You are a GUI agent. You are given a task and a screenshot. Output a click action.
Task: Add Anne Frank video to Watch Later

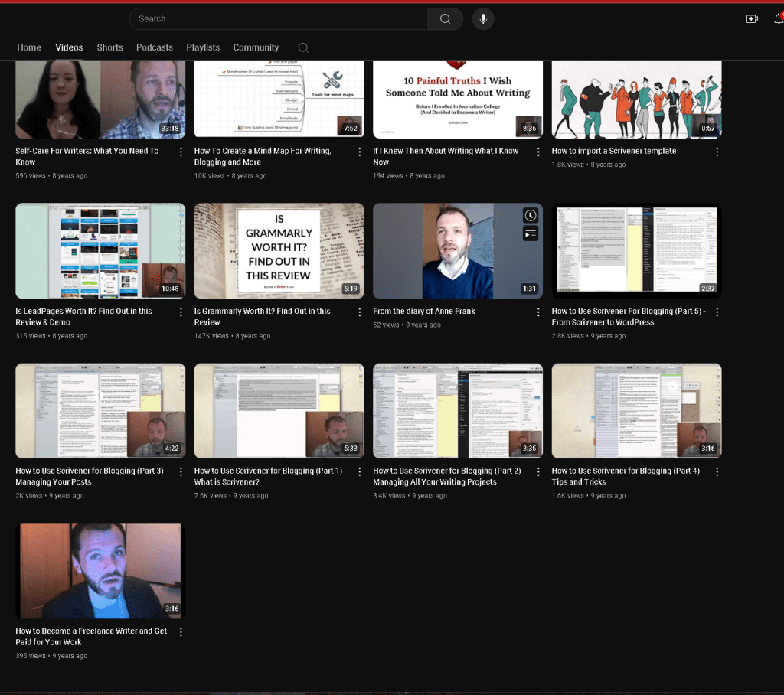(x=530, y=216)
